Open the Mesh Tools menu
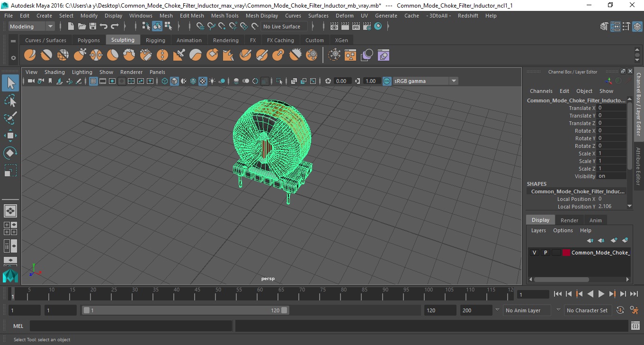Screen dimensions: 644x345 [224, 16]
